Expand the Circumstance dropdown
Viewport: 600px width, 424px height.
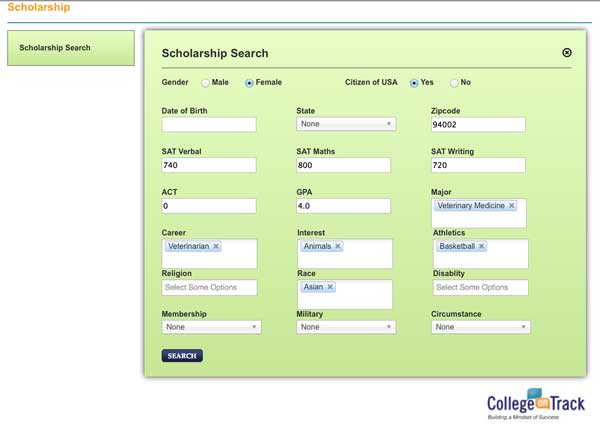pos(480,327)
